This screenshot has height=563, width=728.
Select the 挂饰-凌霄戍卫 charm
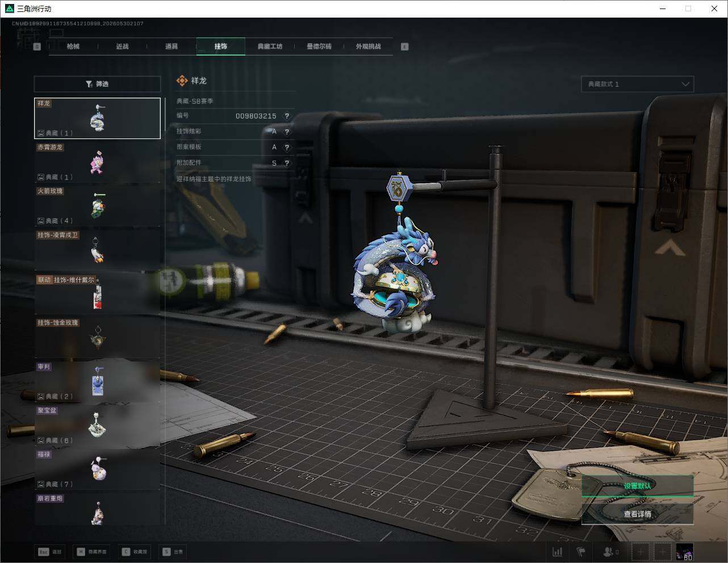coord(98,250)
